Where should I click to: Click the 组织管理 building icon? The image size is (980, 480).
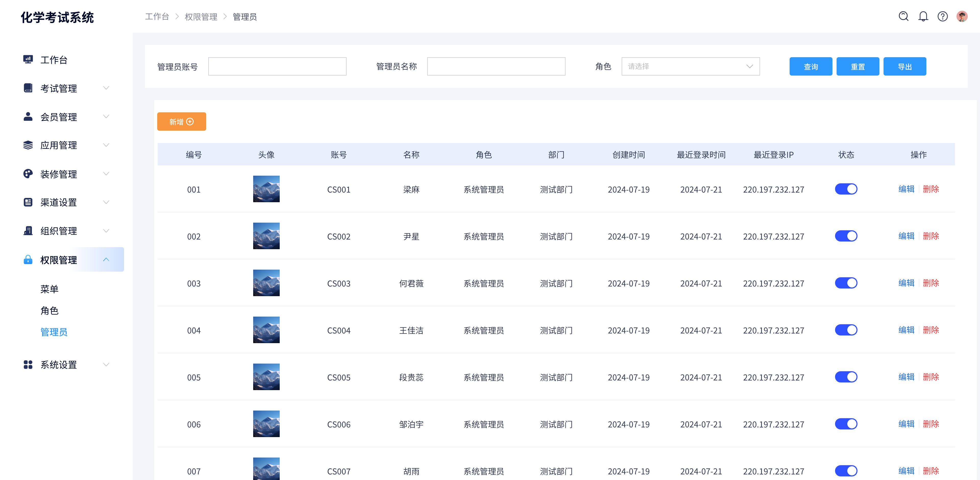click(28, 231)
